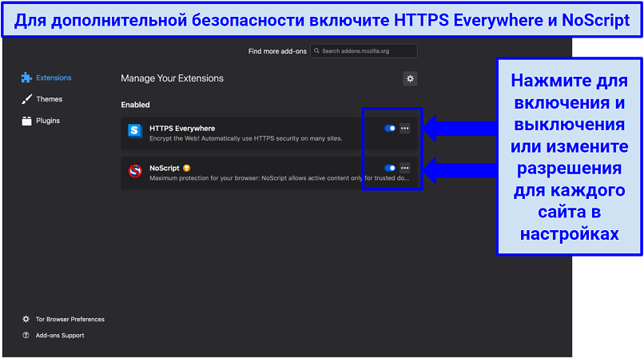Screen dimensions: 644x358
Task: Disable the HTTPS Everywhere toggle
Action: pyautogui.click(x=390, y=129)
